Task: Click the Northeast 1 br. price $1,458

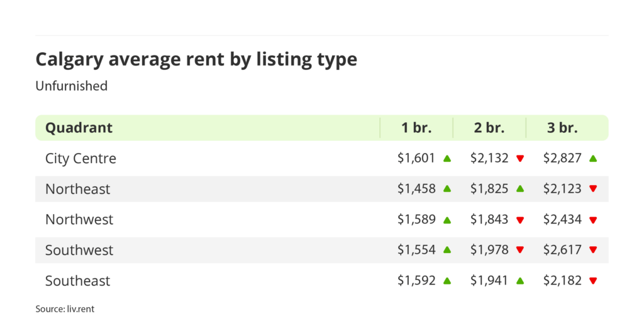Action: (x=416, y=189)
